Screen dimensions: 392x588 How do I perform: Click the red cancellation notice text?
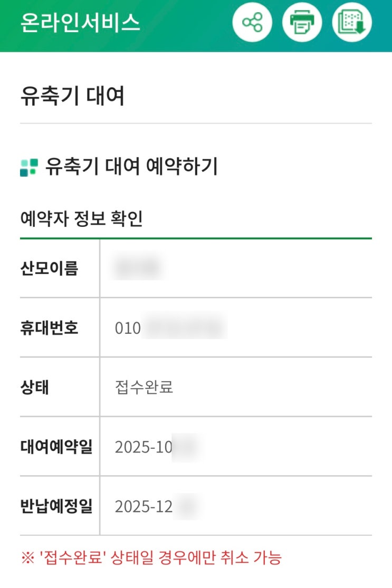tap(151, 557)
